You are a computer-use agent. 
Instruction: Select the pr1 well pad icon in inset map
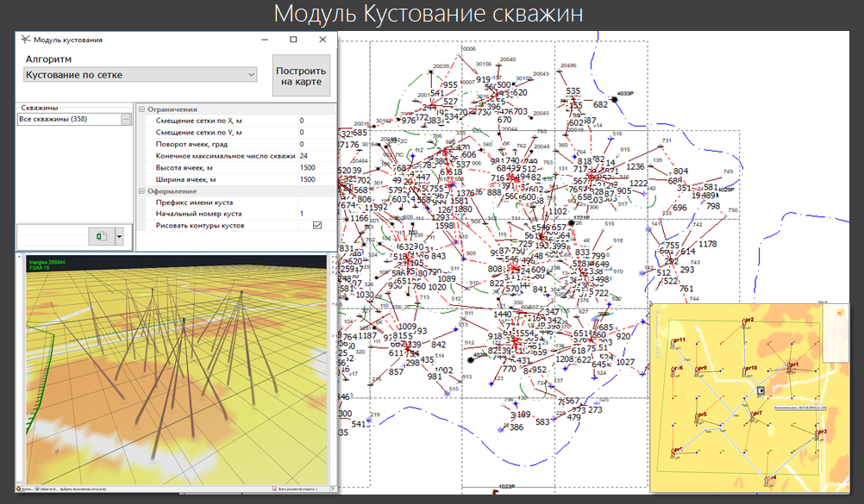pos(789,367)
